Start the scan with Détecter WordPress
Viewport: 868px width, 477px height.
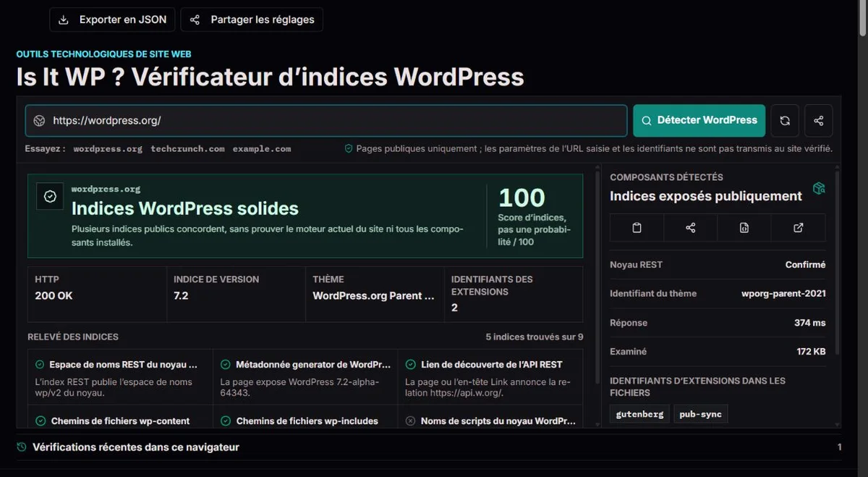699,121
